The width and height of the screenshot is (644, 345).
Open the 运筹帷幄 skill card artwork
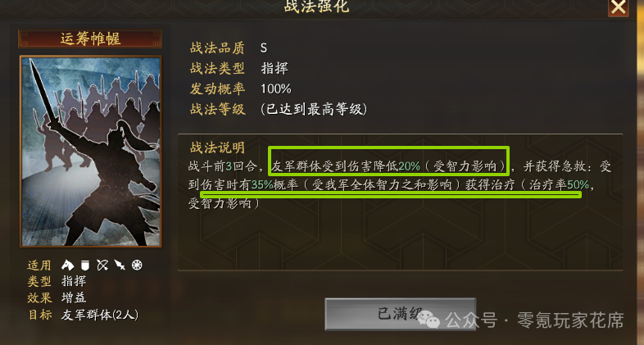pos(91,151)
